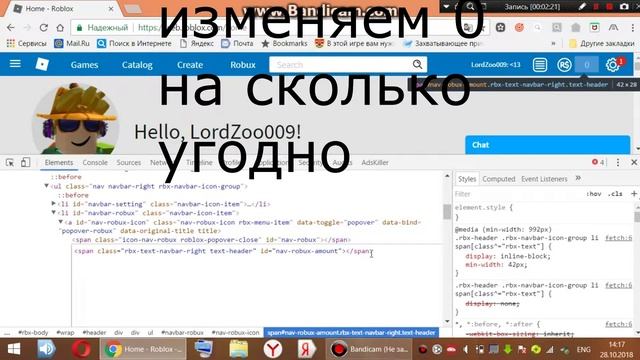Viewport: 640px width, 360px height.
Task: Switch to the Console tab
Action: pos(95,162)
